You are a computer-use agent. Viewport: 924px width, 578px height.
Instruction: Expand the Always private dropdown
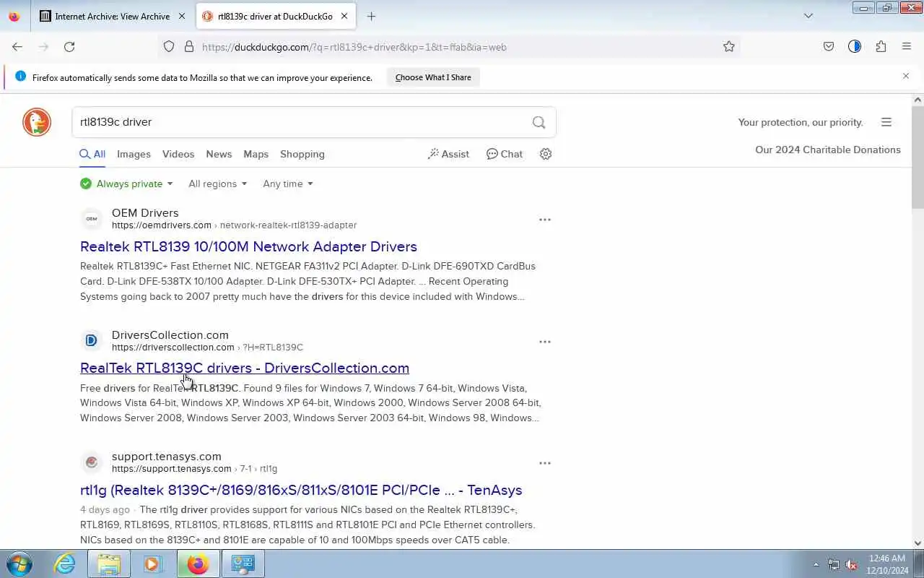[127, 184]
